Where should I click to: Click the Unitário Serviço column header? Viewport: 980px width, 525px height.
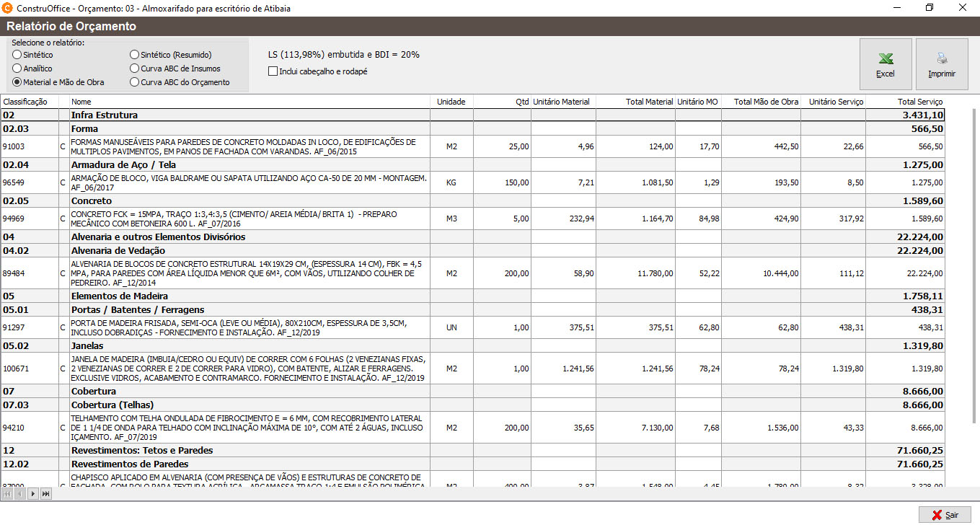[833, 102]
